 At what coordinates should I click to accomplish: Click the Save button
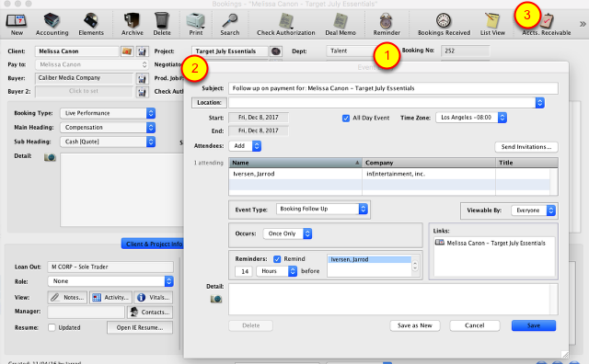click(534, 325)
